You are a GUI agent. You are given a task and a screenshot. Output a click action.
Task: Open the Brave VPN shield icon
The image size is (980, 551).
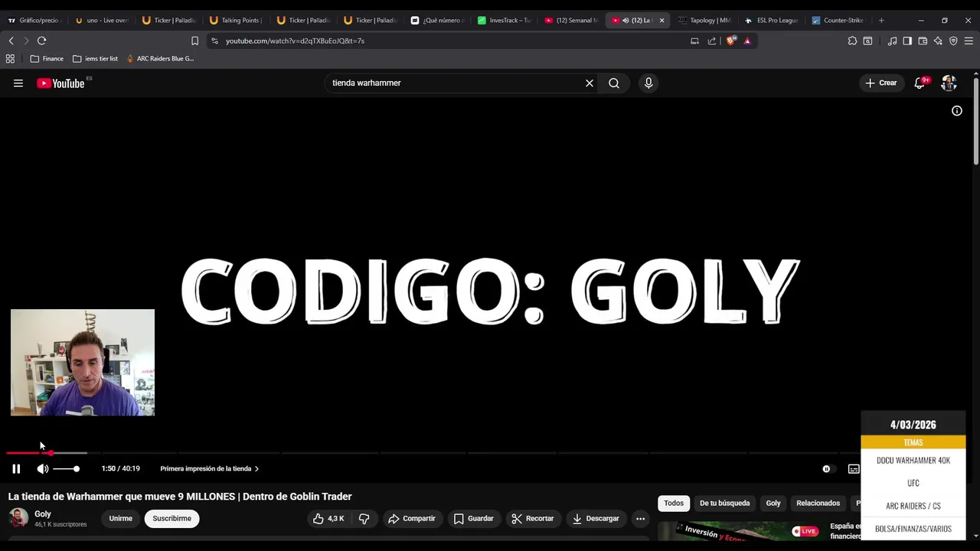click(x=953, y=41)
